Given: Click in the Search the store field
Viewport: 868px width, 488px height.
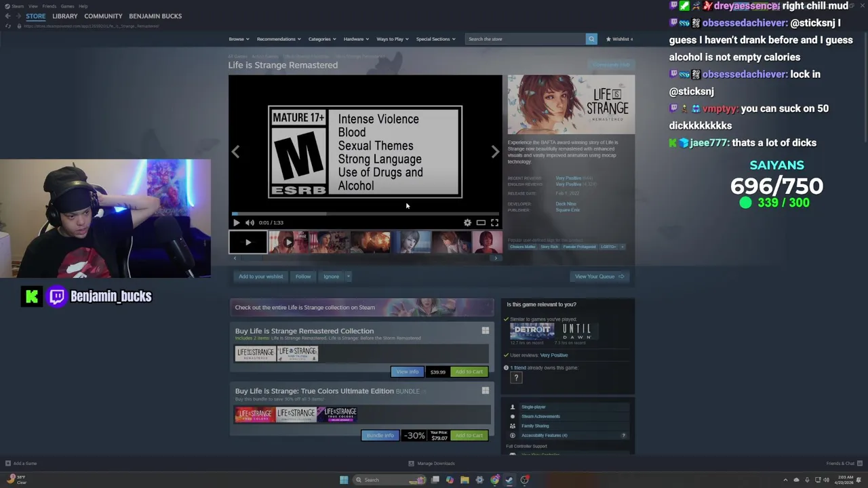Looking at the screenshot, I should [525, 39].
